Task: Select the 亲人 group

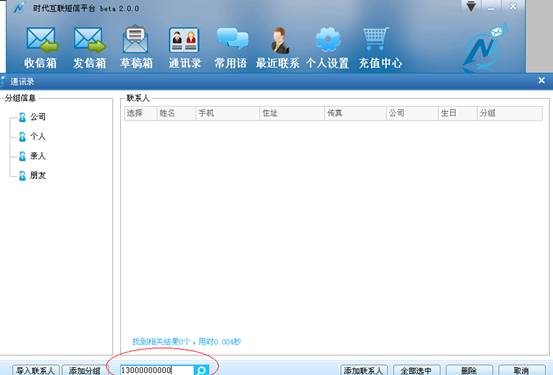Action: click(32, 156)
